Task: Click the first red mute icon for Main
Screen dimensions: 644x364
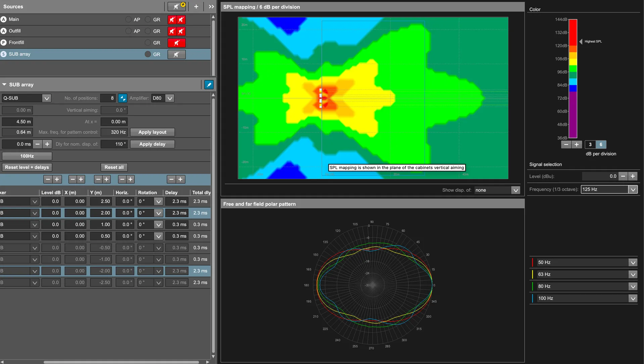Action: tap(172, 20)
